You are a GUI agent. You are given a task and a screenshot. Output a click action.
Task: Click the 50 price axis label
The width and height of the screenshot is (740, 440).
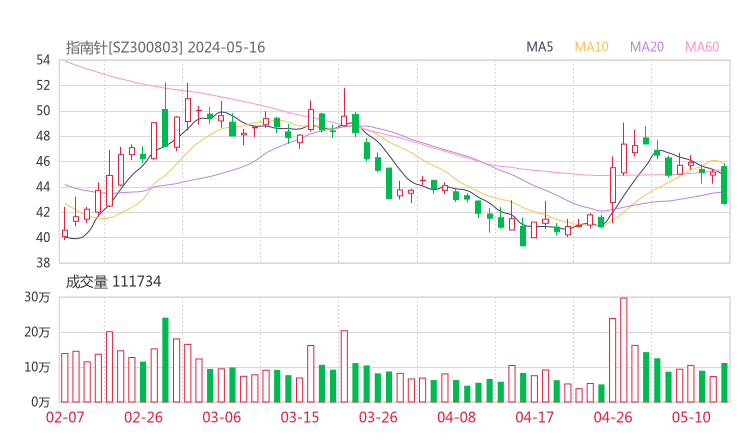(42, 111)
